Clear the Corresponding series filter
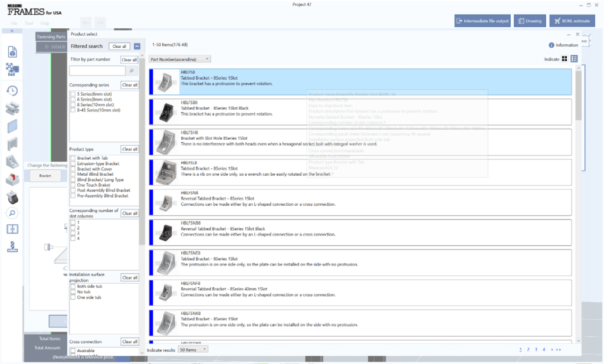The height and width of the screenshot is (364, 604). tap(129, 85)
